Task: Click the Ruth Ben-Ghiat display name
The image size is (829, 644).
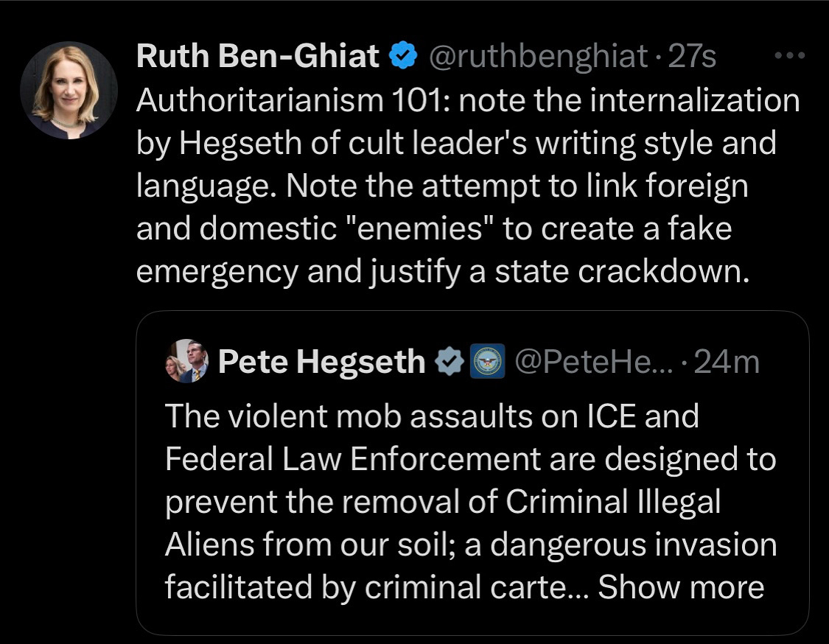Action: pos(257,57)
